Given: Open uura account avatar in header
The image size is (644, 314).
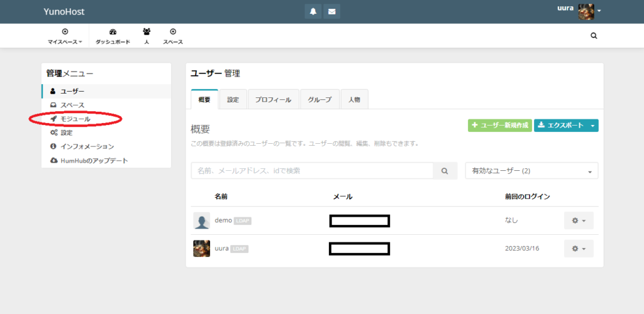Looking at the screenshot, I should click(x=586, y=11).
